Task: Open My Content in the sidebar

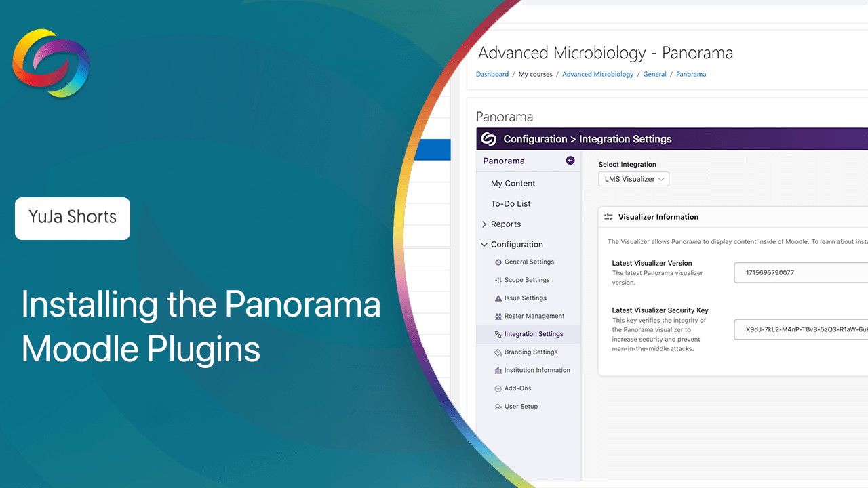Action: pyautogui.click(x=513, y=184)
